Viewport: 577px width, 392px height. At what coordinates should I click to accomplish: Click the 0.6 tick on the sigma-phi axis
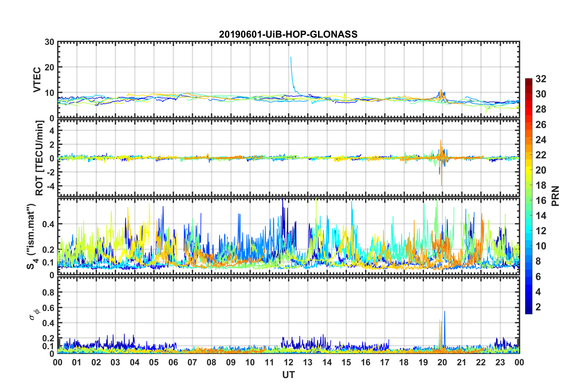48,308
